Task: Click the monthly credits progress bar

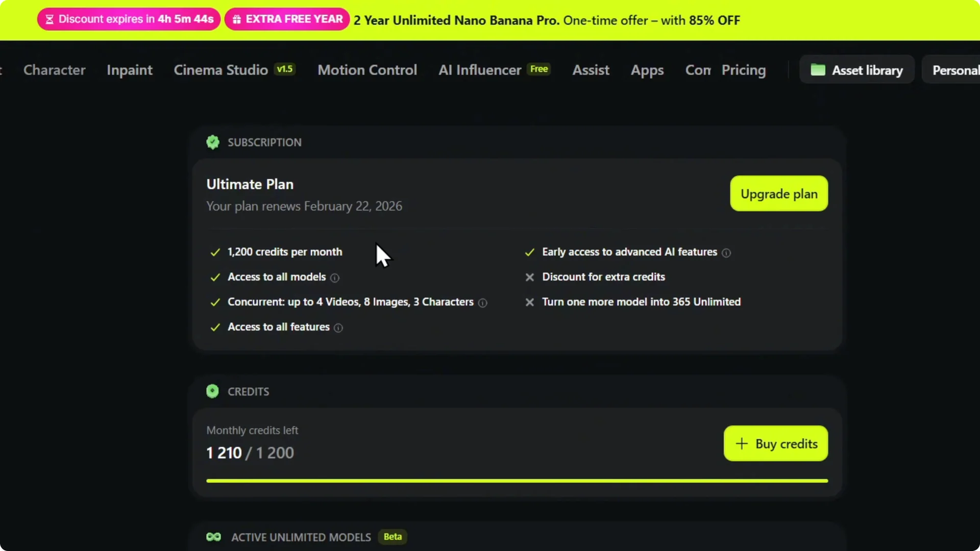Action: (x=517, y=480)
